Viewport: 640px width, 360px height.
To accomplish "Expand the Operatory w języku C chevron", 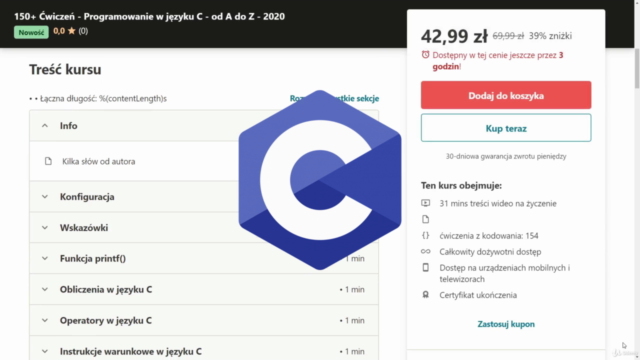I will click(44, 320).
